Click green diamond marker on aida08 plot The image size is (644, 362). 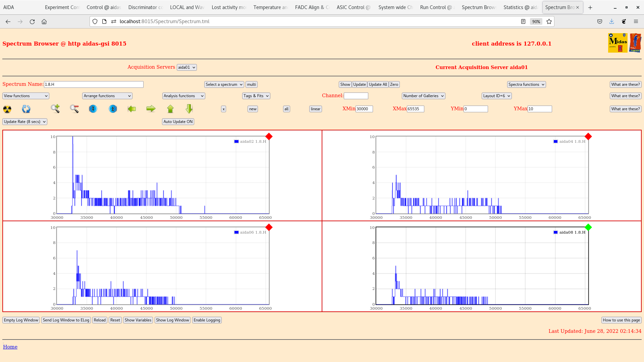pos(588,227)
